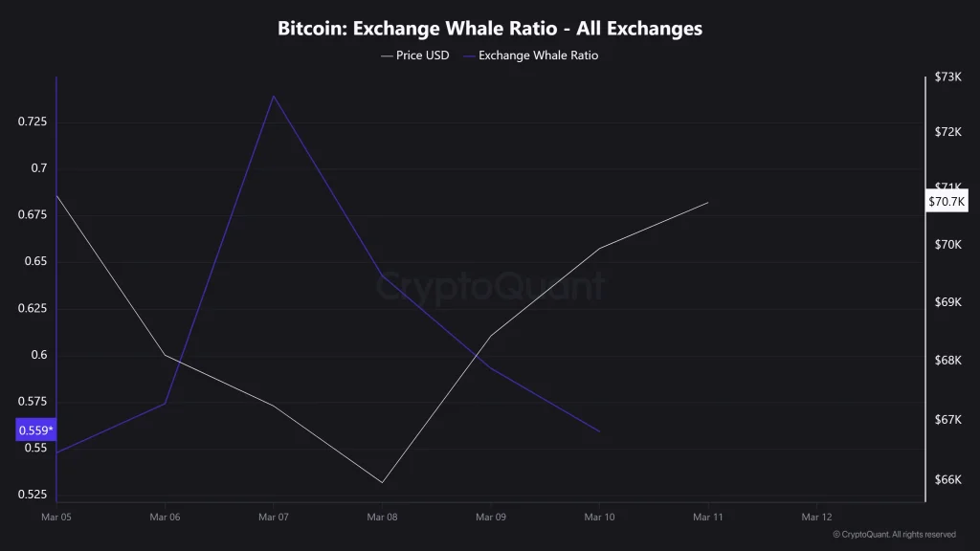The image size is (980, 551).
Task: Click the chart title text
Action: pyautogui.click(x=490, y=28)
